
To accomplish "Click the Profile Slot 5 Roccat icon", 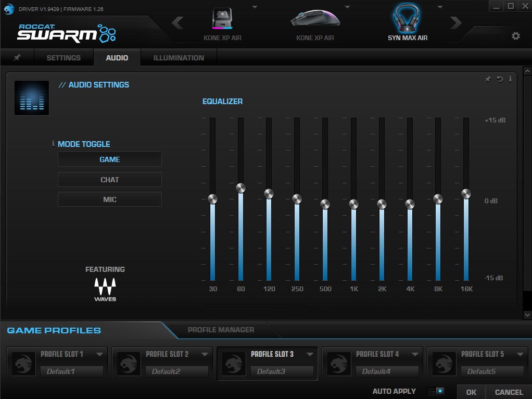I will click(444, 364).
